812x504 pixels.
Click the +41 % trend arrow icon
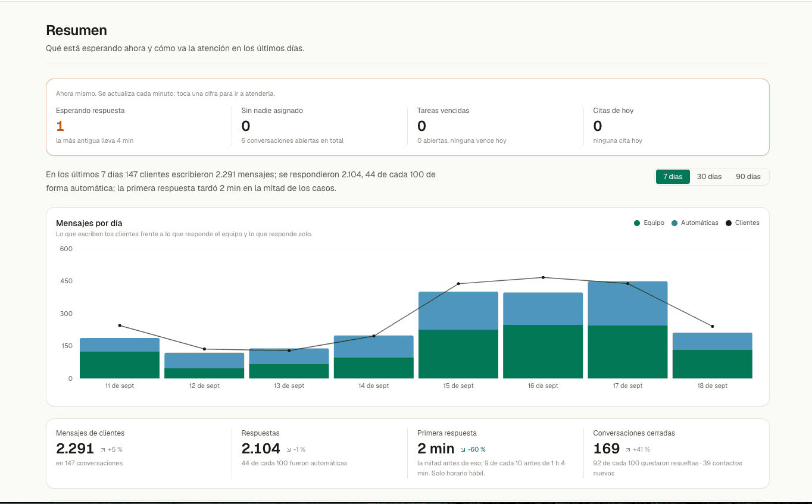click(628, 450)
